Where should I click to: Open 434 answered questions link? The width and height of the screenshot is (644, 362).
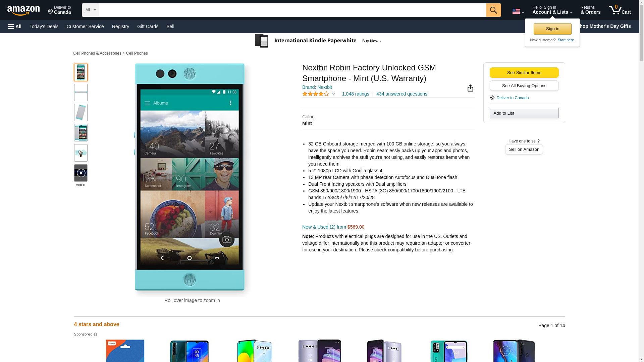401,94
